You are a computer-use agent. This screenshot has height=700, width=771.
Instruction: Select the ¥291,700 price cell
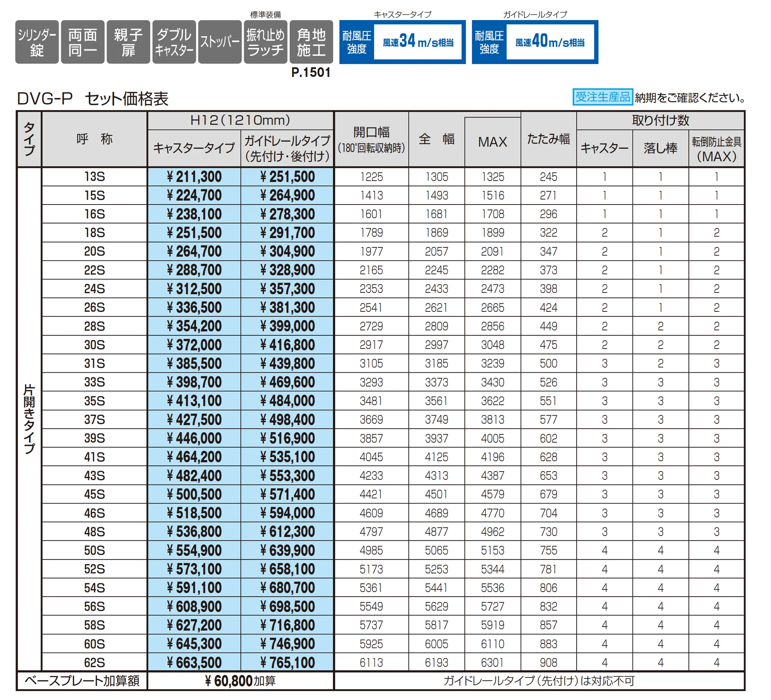point(287,233)
